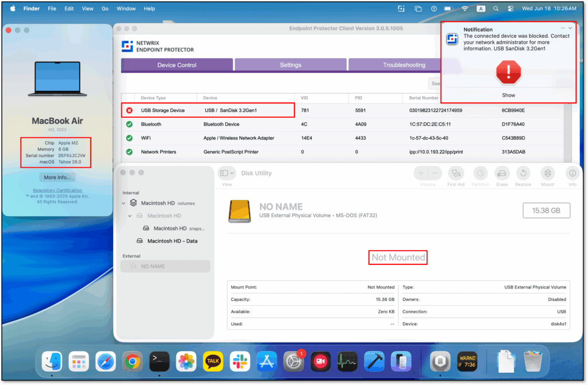
Task: Open Safari from the Dock
Action: point(106,362)
